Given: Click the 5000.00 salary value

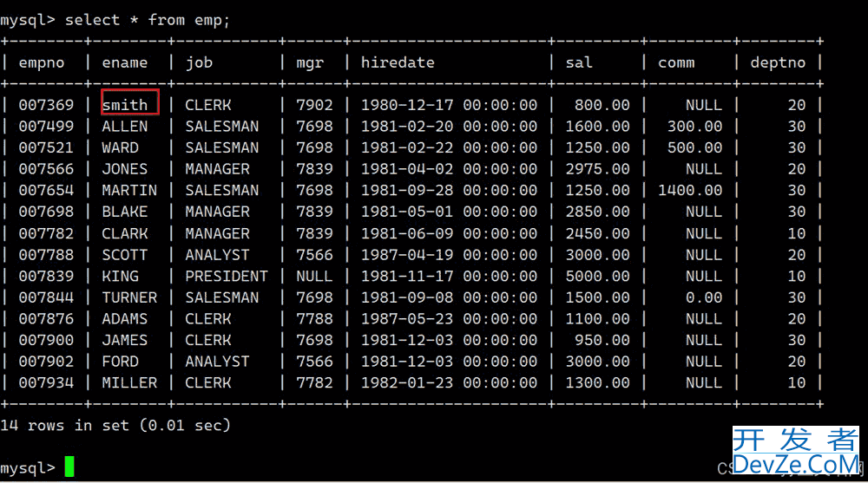Looking at the screenshot, I should click(x=597, y=276).
